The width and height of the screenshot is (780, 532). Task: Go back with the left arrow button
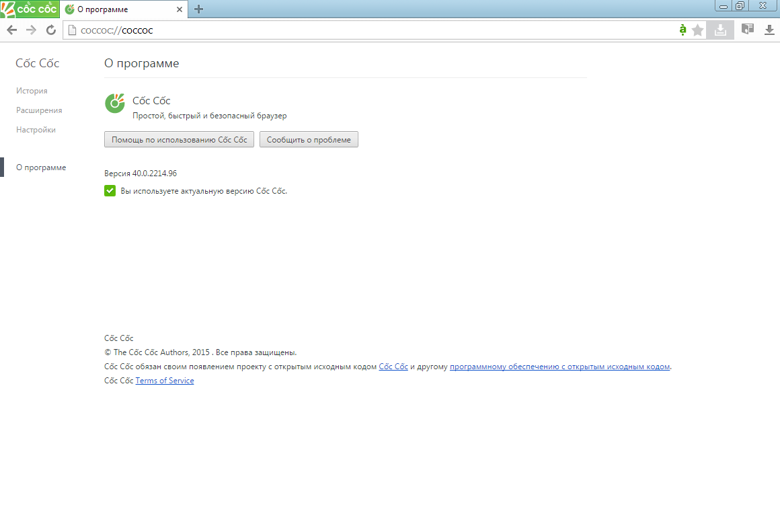click(x=12, y=30)
